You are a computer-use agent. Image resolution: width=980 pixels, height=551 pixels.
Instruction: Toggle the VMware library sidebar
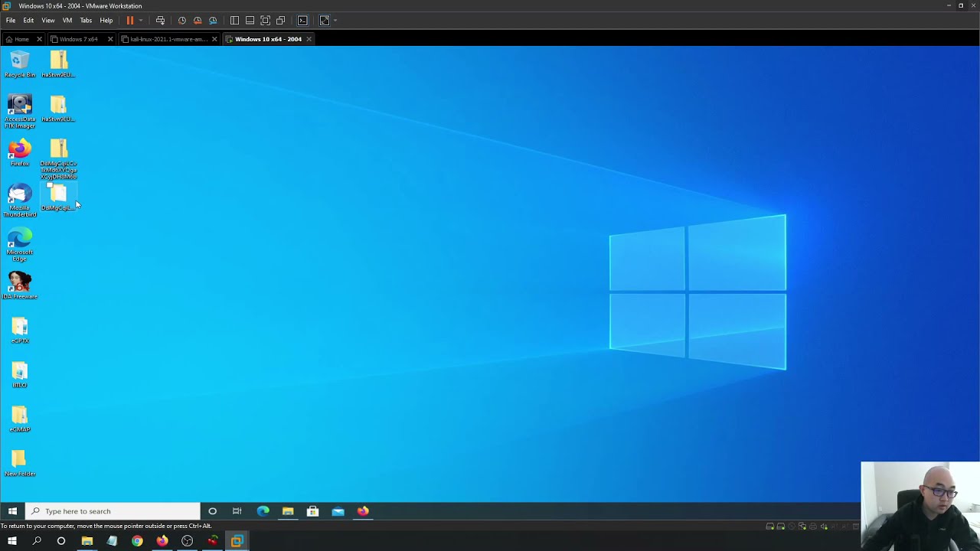(234, 21)
